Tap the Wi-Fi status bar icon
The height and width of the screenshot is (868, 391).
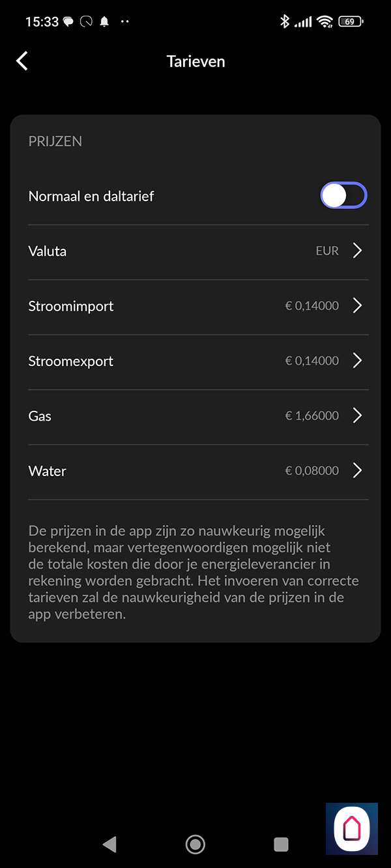coord(325,21)
